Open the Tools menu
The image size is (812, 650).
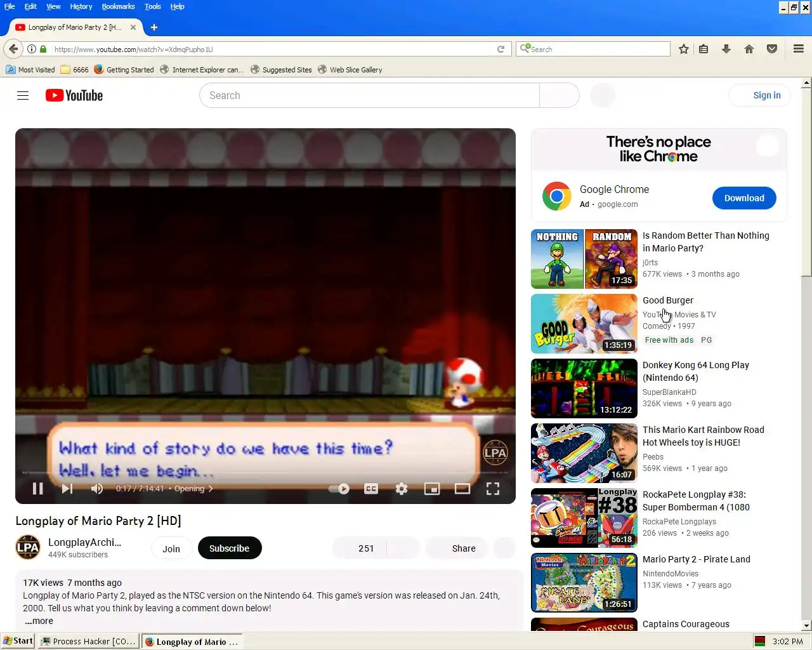pyautogui.click(x=153, y=6)
